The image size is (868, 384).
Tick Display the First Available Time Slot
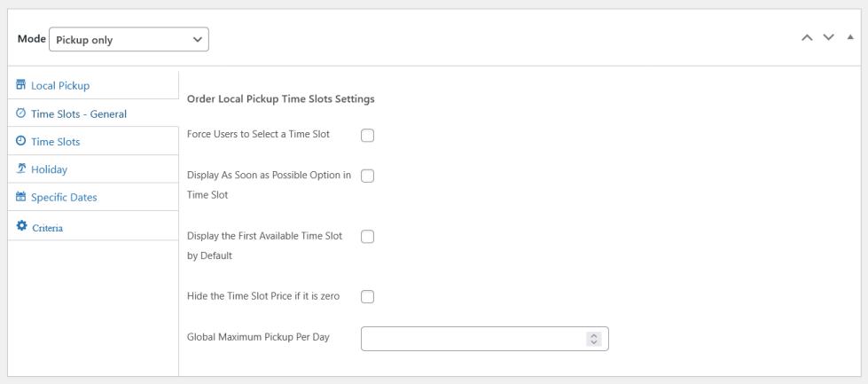tap(368, 237)
